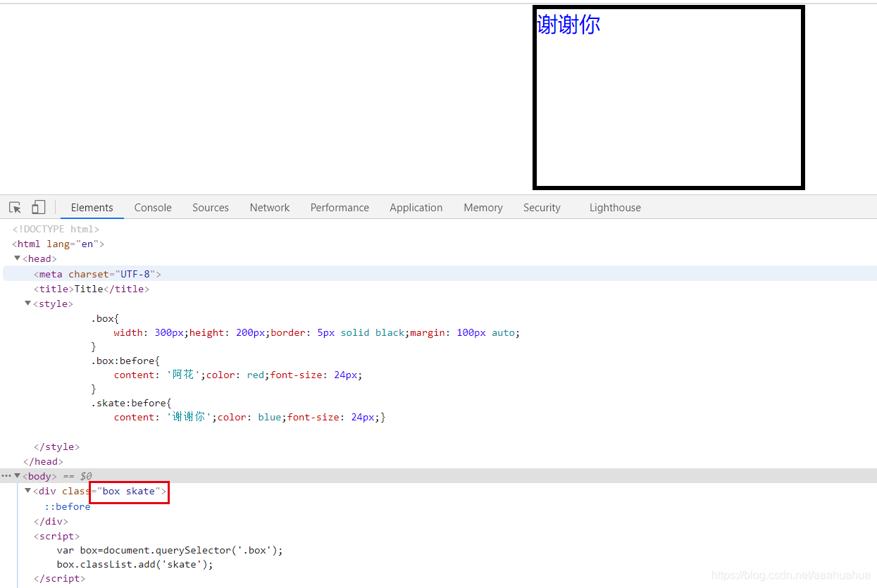Image resolution: width=877 pixels, height=588 pixels.
Task: Switch to the Sources tab
Action: click(211, 208)
